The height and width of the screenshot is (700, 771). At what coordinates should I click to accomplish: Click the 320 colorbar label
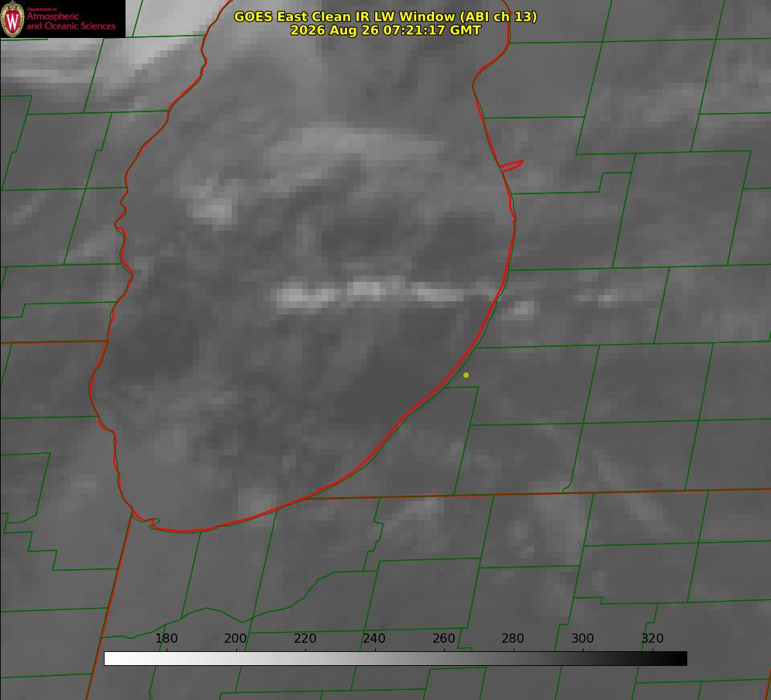[x=652, y=638]
